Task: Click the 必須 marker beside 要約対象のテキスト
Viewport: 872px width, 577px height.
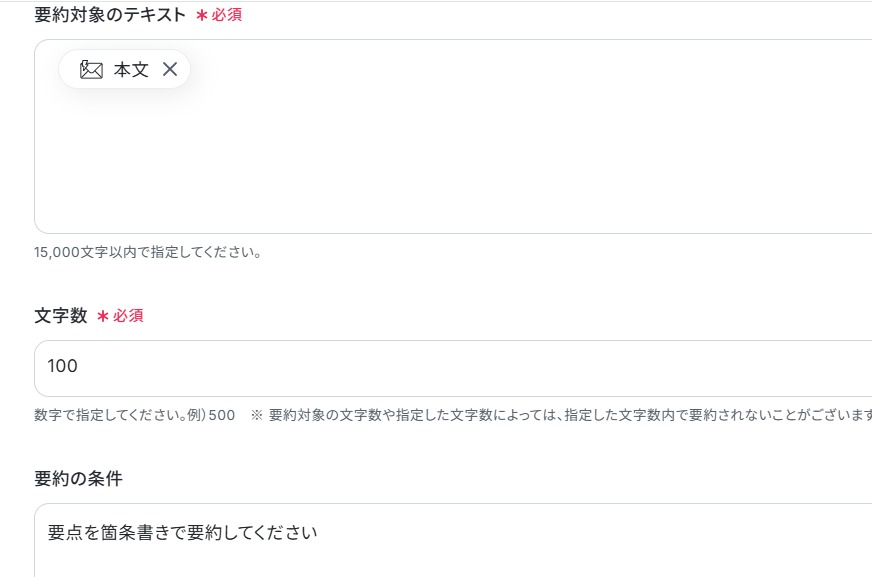Action: click(x=226, y=15)
